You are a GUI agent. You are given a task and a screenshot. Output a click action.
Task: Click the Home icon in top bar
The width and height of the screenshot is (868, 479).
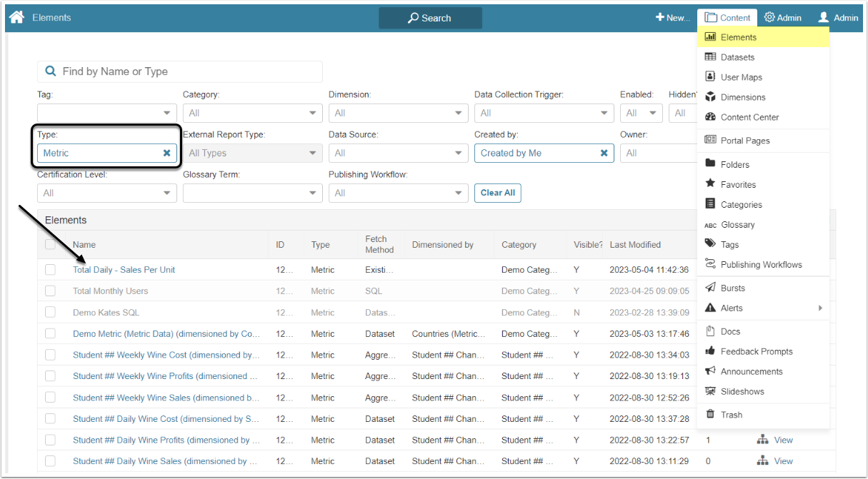(x=16, y=17)
